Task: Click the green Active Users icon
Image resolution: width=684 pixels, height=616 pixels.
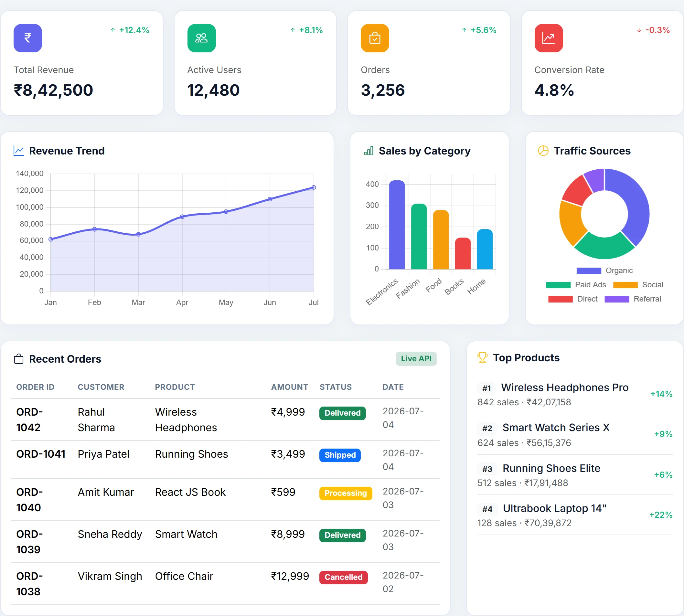Action: [201, 38]
